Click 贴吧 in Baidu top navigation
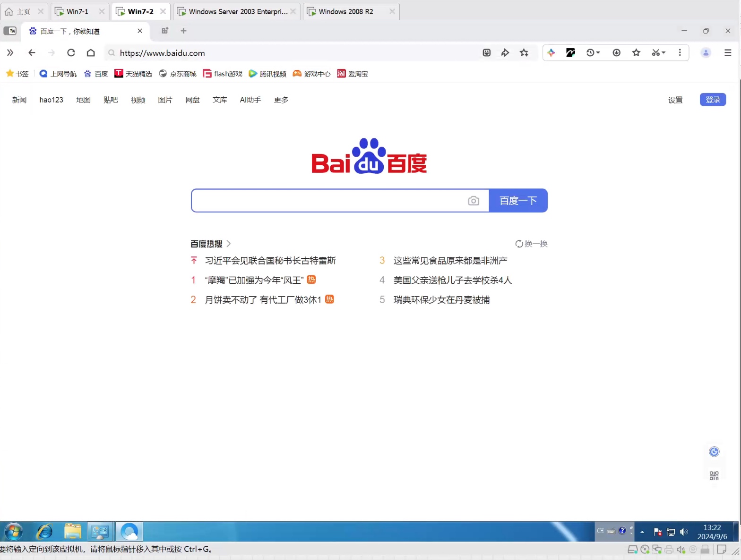 click(111, 100)
